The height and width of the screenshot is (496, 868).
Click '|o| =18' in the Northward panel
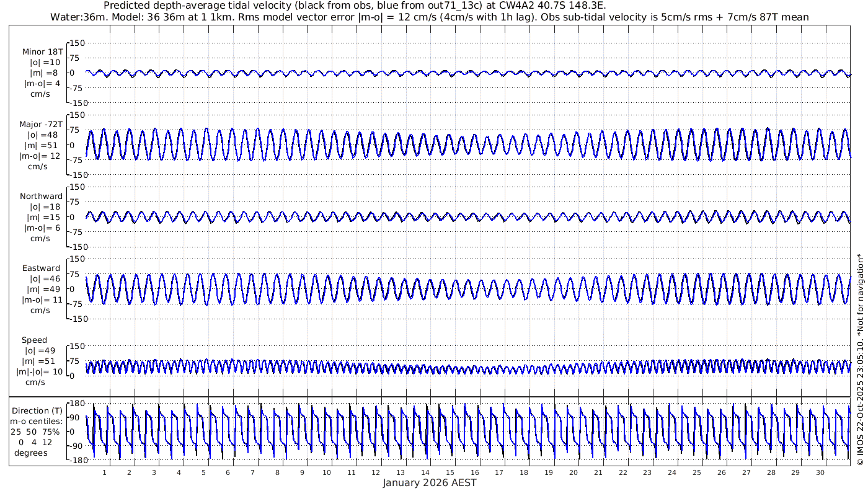45,207
